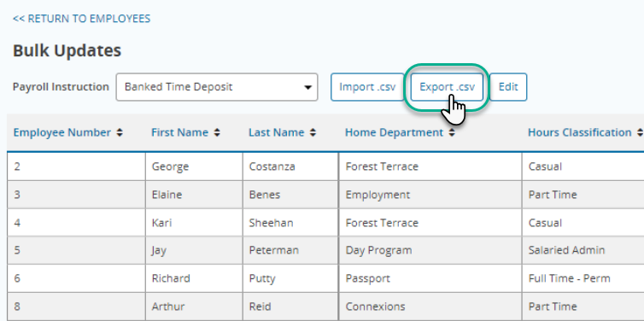Select employee number 2 cell

click(76, 166)
